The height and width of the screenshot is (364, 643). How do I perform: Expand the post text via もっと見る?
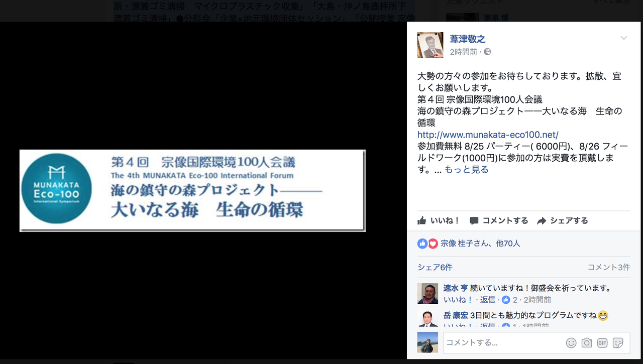[x=466, y=170]
